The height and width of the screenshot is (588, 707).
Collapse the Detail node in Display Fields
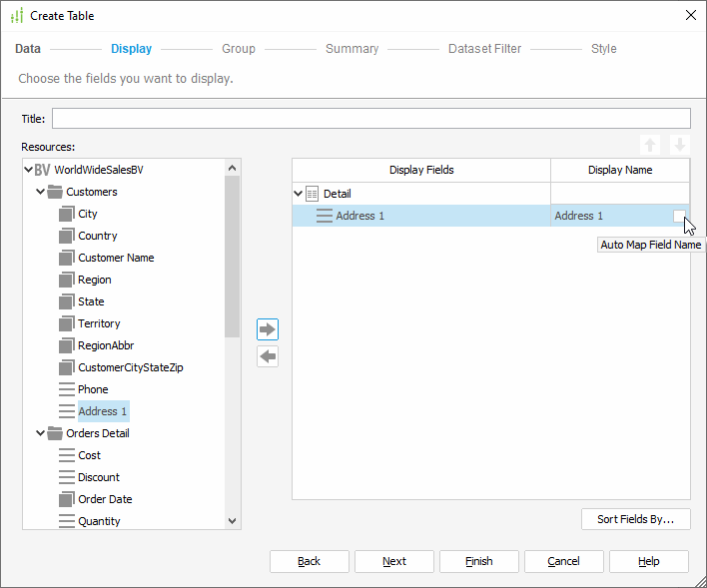click(x=298, y=194)
